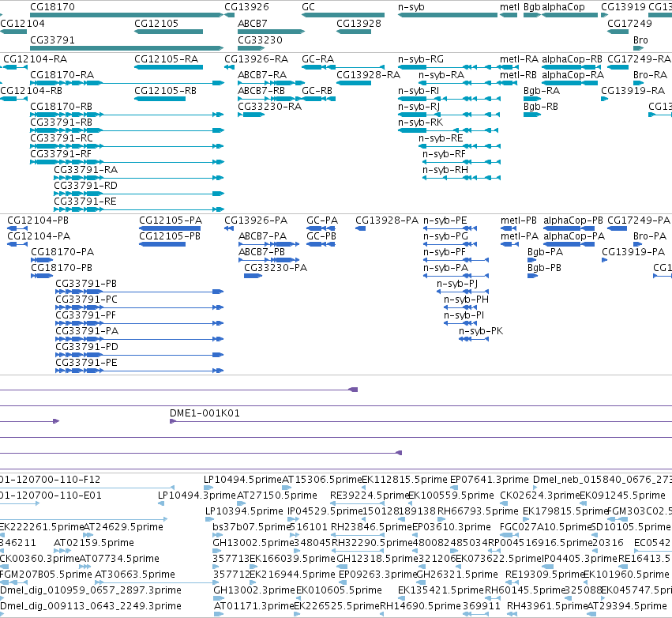Select transcript n-syb-RG
Image resolution: width=672 pixels, height=618 pixels.
[x=421, y=59]
